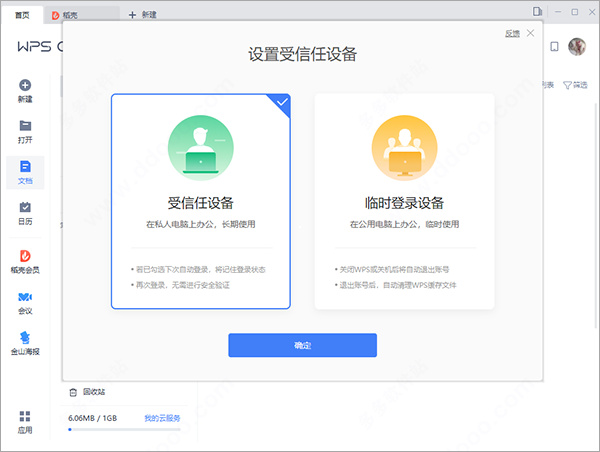Click the 筛选 filter funnel icon

click(x=567, y=85)
